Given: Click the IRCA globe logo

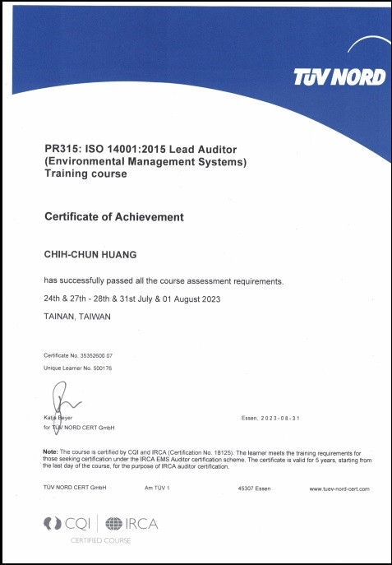Looking at the screenshot, I should (113, 524).
